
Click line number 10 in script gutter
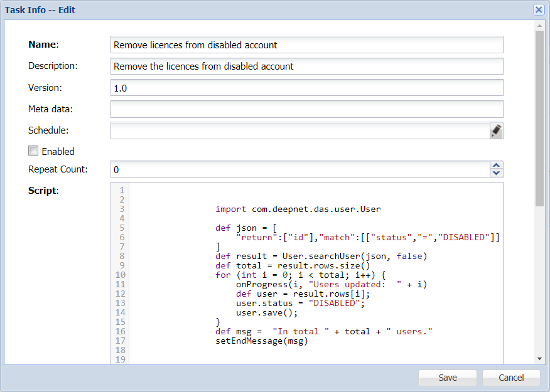coord(121,275)
